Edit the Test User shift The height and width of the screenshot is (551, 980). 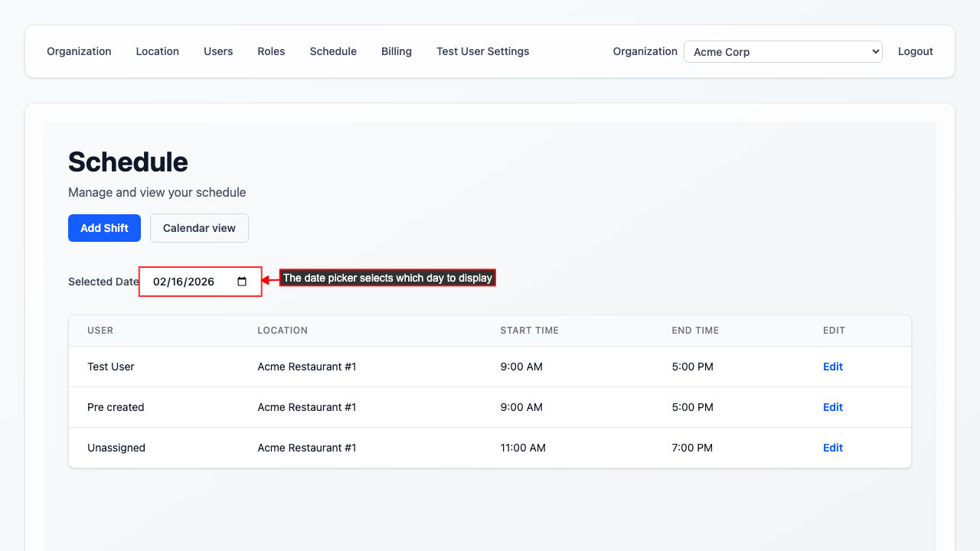click(x=832, y=367)
